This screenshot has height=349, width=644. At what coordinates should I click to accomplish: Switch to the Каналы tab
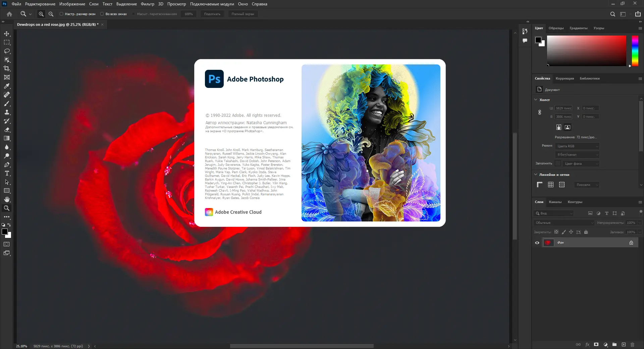click(x=555, y=202)
